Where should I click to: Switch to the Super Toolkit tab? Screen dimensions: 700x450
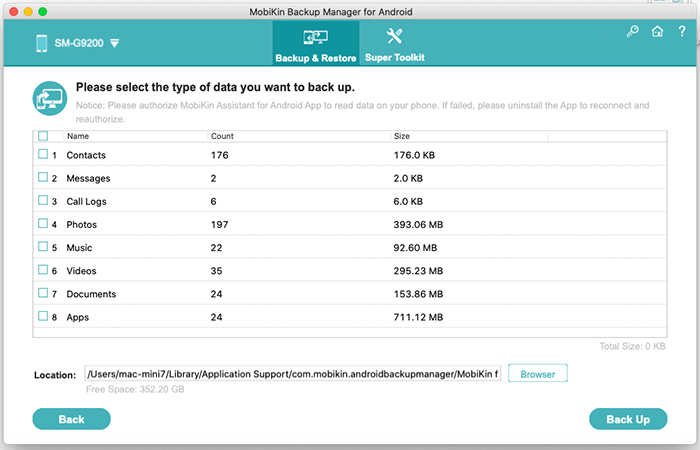tap(395, 43)
